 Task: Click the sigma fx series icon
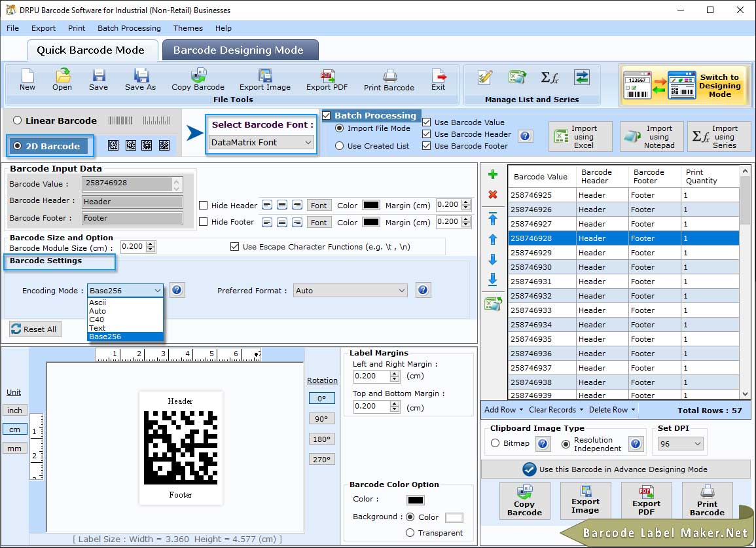[x=550, y=77]
